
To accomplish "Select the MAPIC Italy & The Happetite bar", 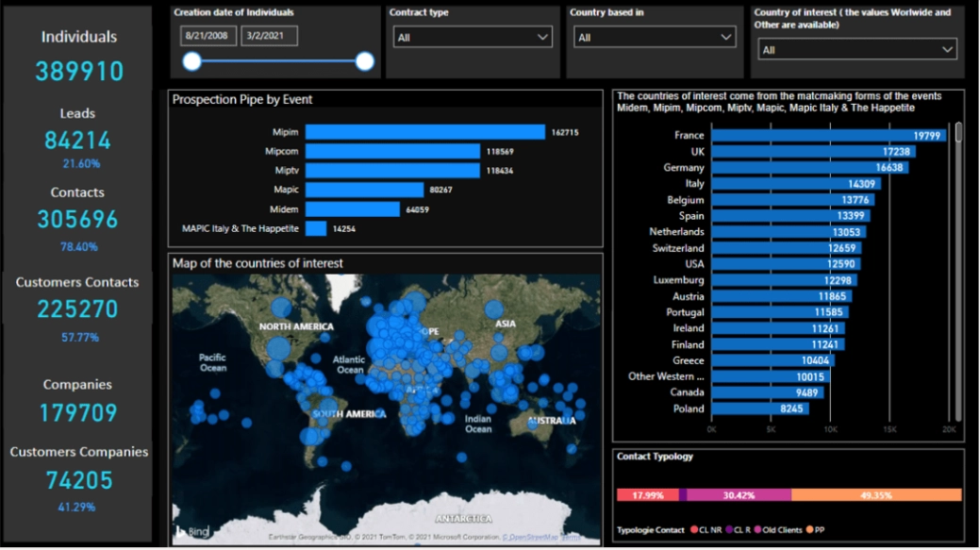I will click(x=316, y=228).
